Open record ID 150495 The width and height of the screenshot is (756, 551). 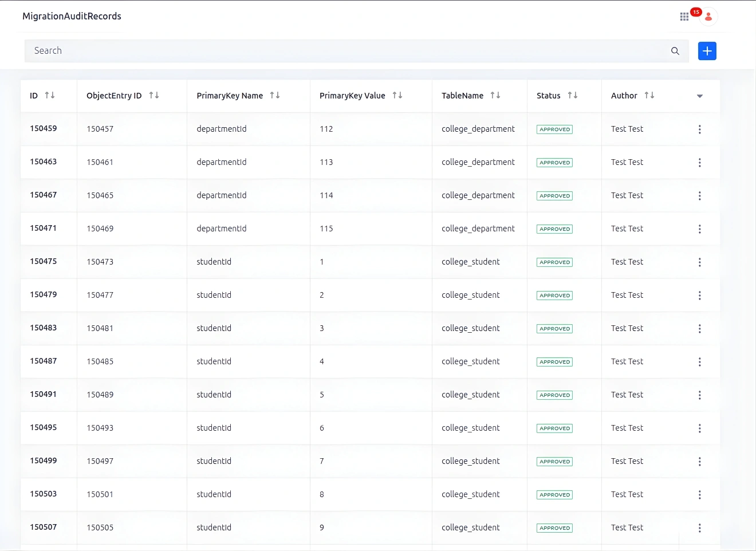(x=44, y=427)
